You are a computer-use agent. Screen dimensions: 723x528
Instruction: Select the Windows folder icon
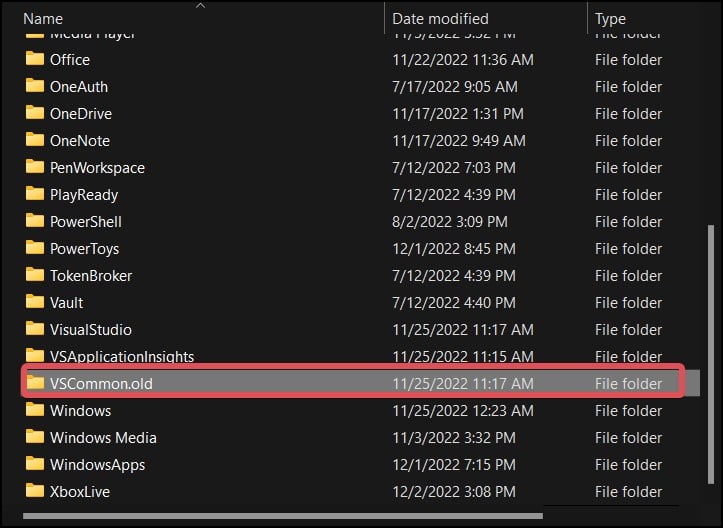[x=35, y=410]
